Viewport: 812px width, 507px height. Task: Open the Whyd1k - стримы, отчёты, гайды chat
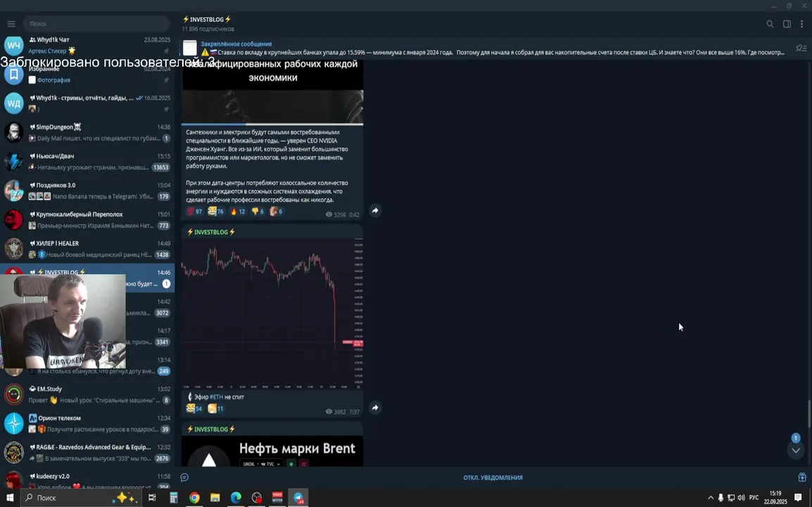(x=87, y=104)
